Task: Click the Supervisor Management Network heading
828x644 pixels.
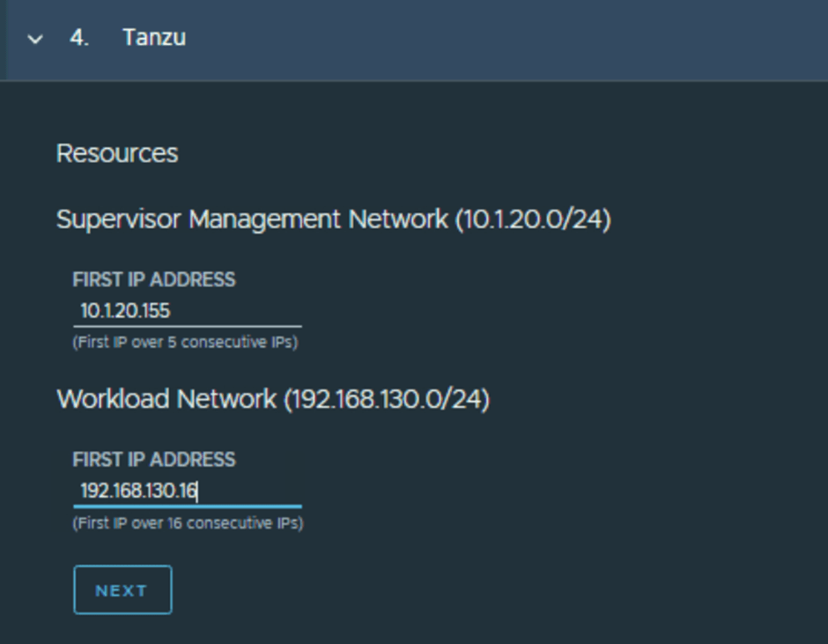Action: coord(251,218)
